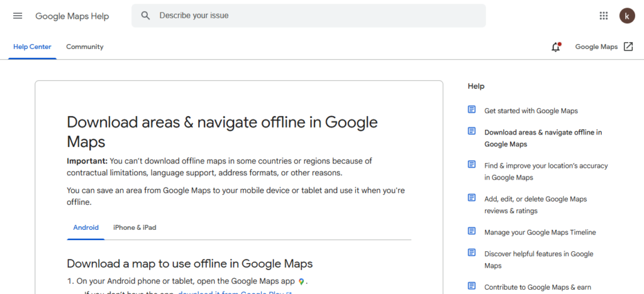Image resolution: width=644 pixels, height=294 pixels.
Task: Open notifications bell
Action: pyautogui.click(x=556, y=47)
